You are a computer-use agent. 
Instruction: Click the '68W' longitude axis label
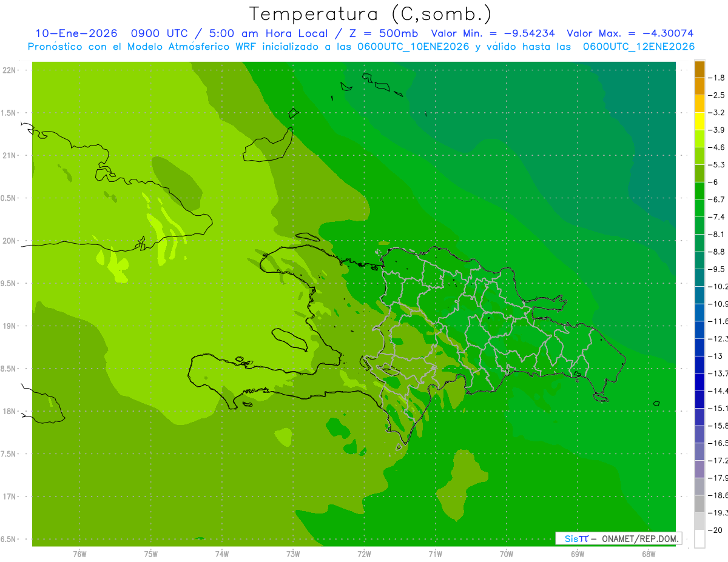pyautogui.click(x=649, y=554)
